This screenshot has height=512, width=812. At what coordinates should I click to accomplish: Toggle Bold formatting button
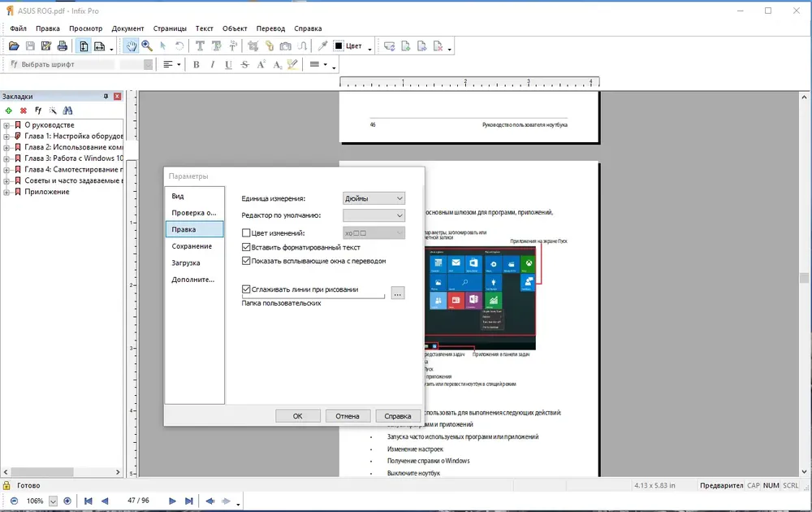click(197, 65)
